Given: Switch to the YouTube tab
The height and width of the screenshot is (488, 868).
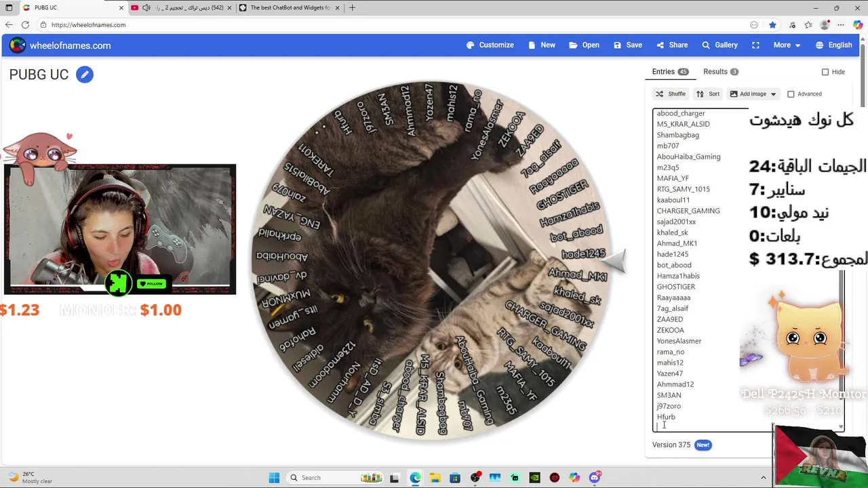Looking at the screenshot, I should 182,7.
